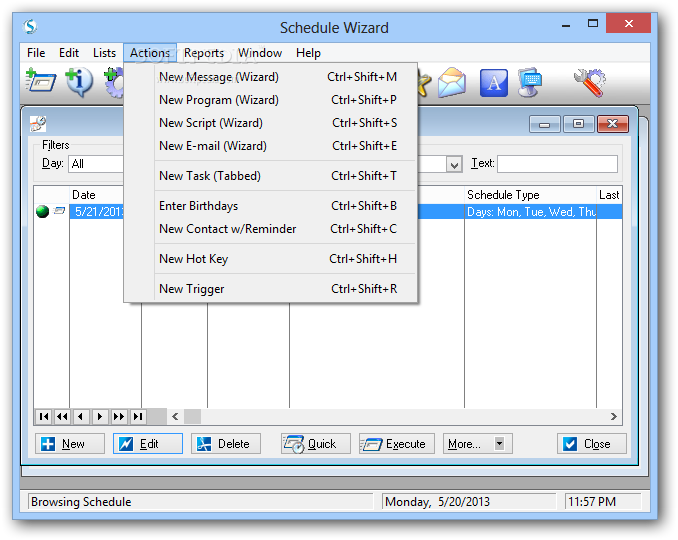Go to next record navigator button
Screen dimensions: 678x540
point(100,416)
